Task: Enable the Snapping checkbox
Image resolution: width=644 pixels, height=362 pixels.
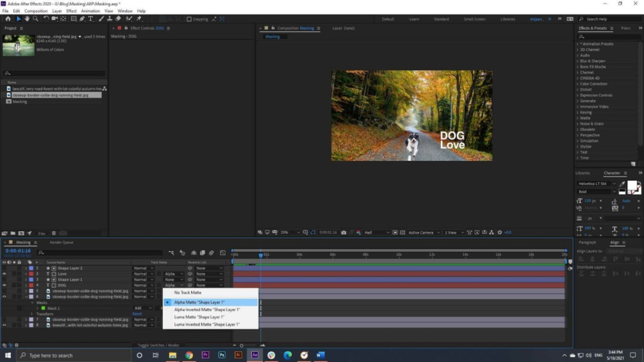Action: pos(189,19)
